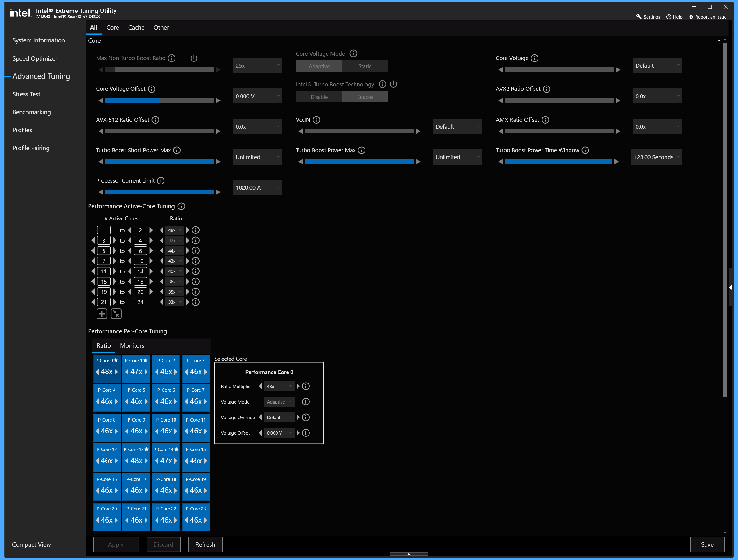738x560 pixels.
Task: Open the Processor Current Limit 1020.00 A dropdown
Action: pyautogui.click(x=257, y=188)
